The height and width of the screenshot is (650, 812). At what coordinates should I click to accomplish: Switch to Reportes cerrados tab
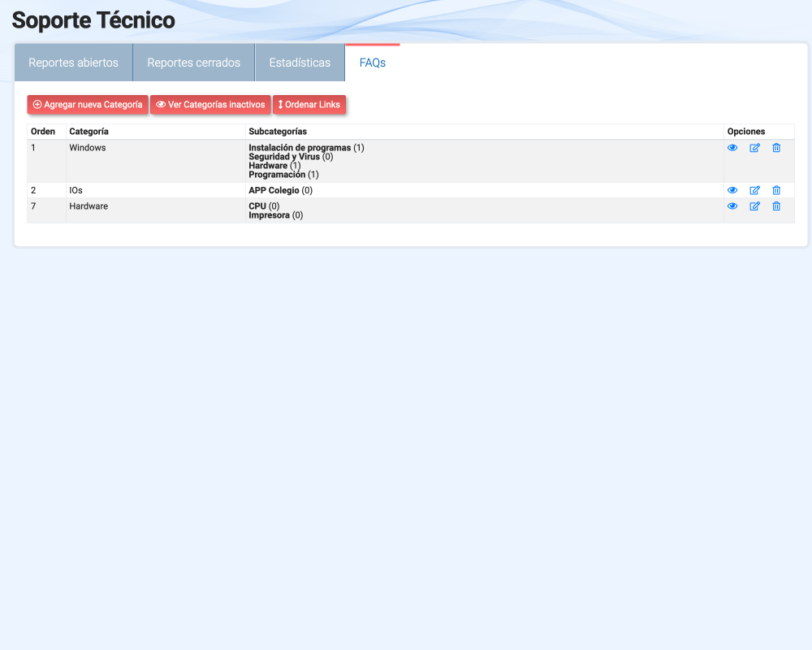point(194,63)
